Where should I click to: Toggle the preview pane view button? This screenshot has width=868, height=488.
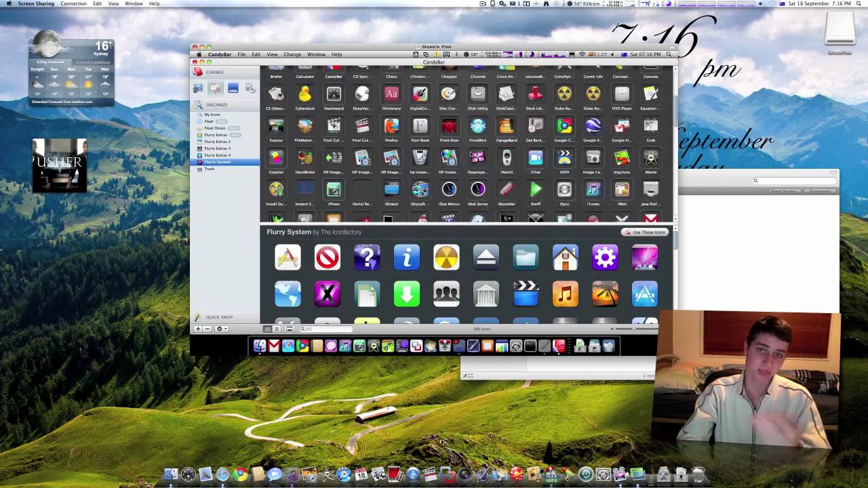(290, 329)
